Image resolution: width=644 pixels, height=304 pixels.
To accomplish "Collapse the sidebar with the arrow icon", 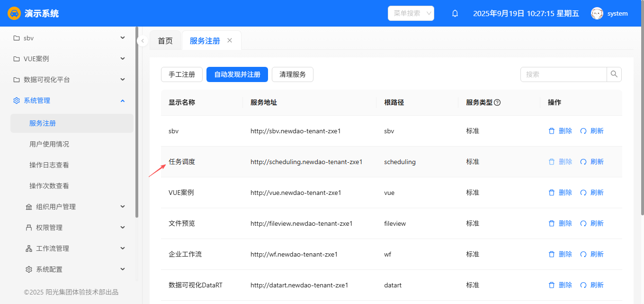I will click(143, 41).
